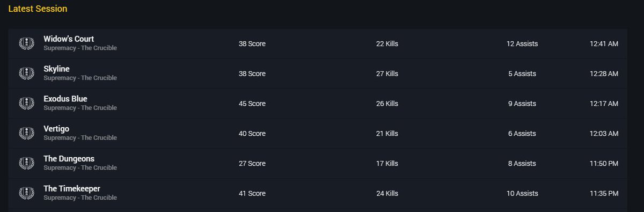
Task: Open the Skyline match entry
Action: 318,74
